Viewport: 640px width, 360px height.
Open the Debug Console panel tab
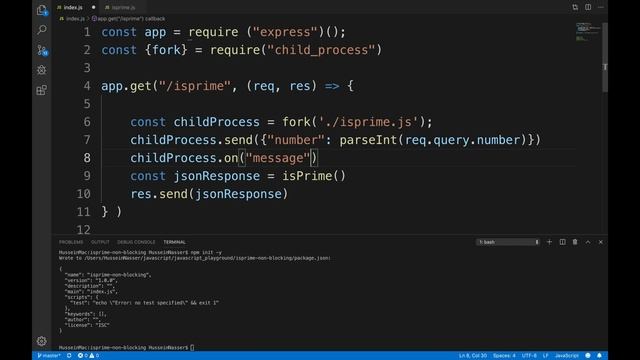(136, 242)
